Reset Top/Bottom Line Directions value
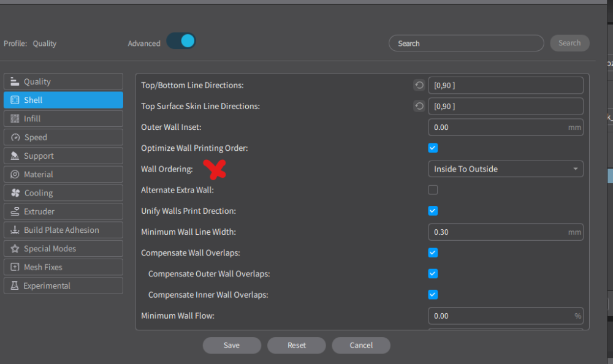 (419, 85)
